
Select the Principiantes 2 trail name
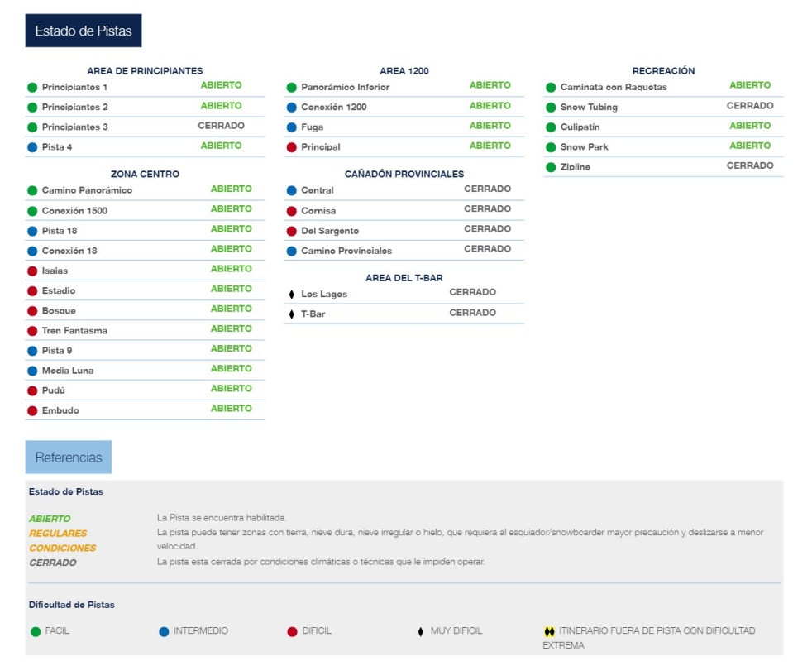pyautogui.click(x=75, y=108)
